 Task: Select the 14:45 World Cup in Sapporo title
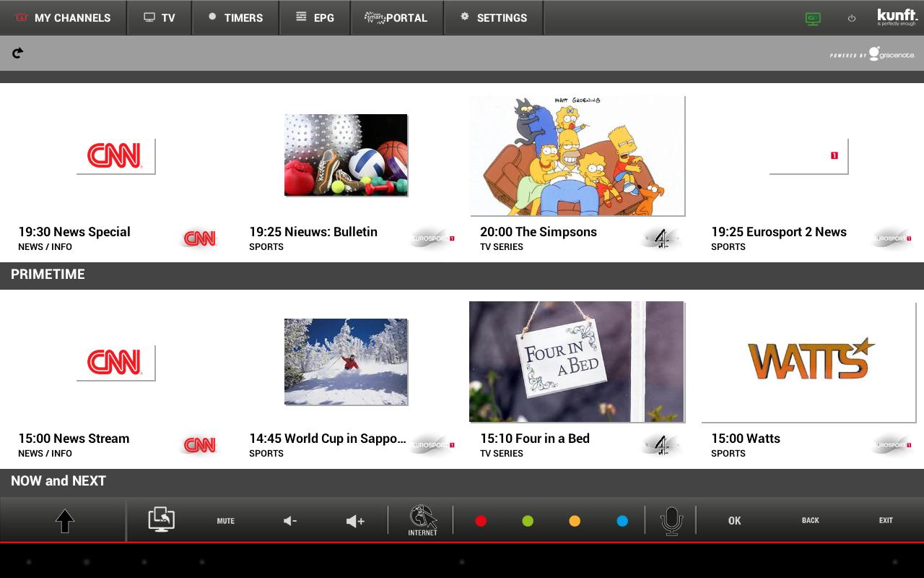[328, 439]
